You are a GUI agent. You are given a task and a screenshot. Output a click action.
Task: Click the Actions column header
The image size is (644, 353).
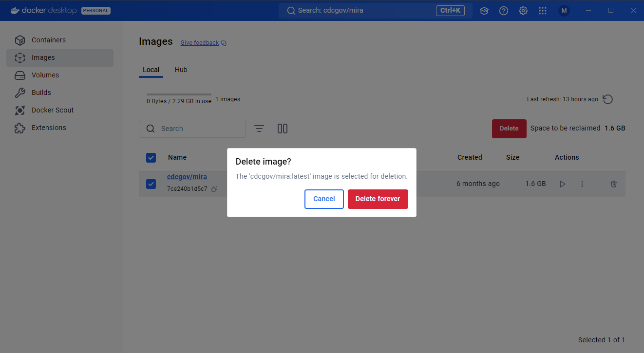click(567, 157)
